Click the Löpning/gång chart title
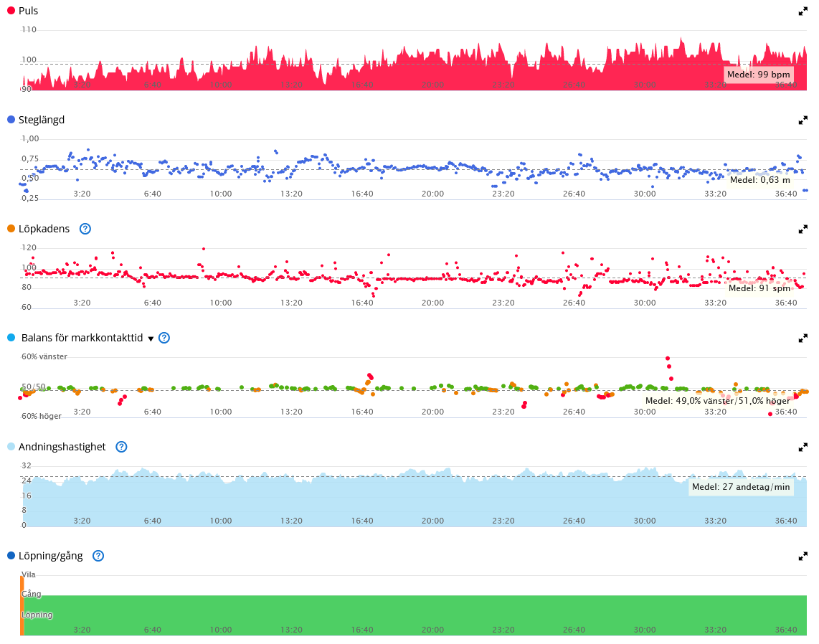 click(x=50, y=556)
